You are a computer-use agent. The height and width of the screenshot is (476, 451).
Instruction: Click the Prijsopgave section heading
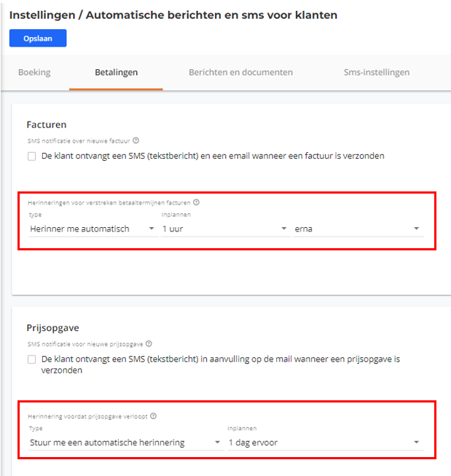[53, 328]
